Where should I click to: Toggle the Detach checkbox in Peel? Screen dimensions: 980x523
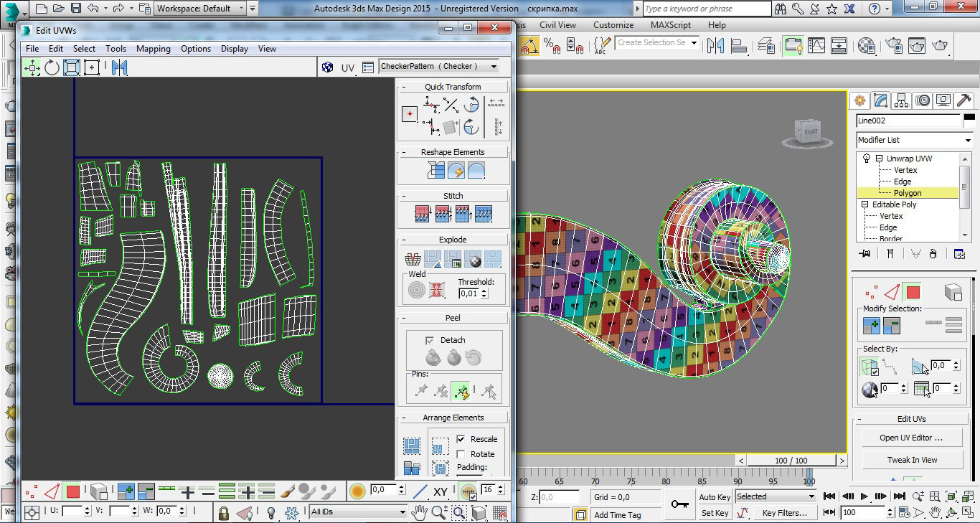click(x=430, y=340)
